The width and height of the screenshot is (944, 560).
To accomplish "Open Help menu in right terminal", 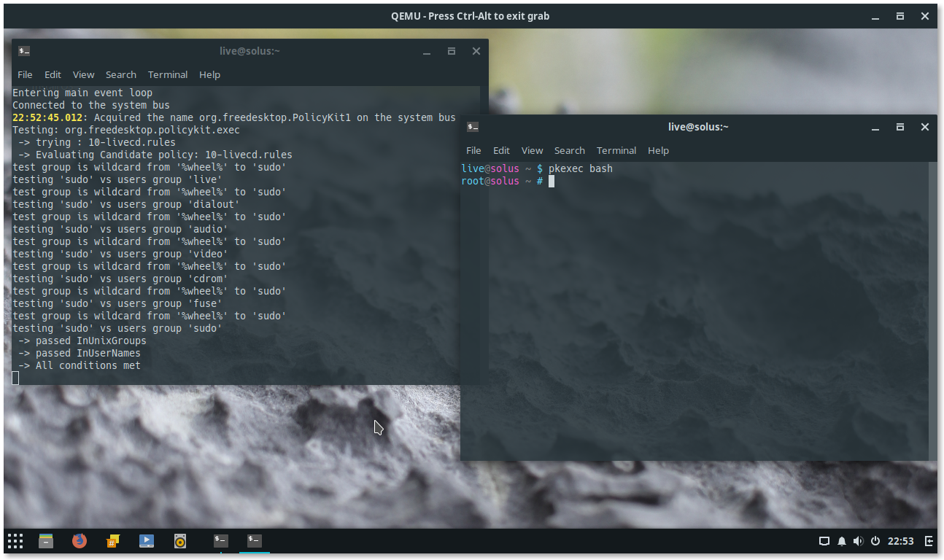I will (658, 150).
